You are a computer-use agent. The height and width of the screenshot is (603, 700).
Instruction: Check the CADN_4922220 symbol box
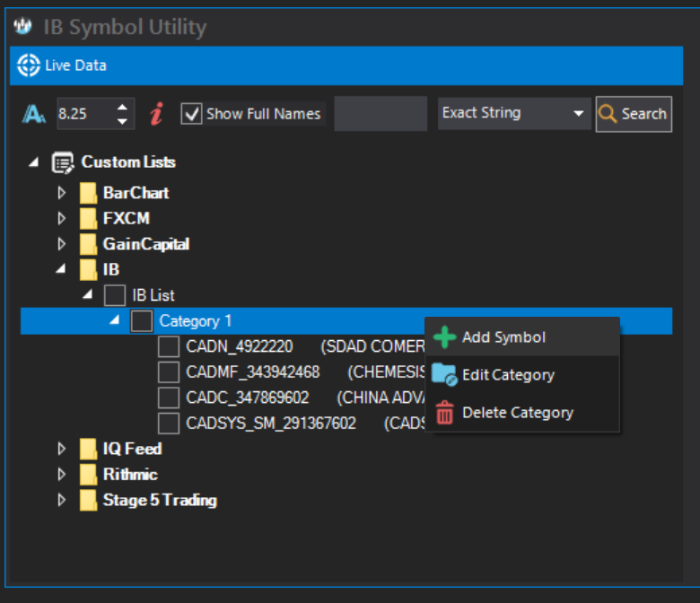pos(169,346)
